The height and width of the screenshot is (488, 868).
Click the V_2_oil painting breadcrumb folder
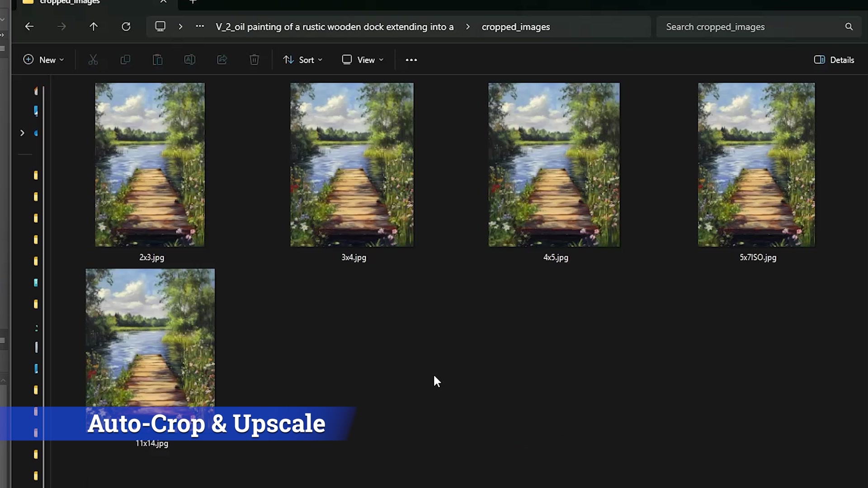pos(335,27)
